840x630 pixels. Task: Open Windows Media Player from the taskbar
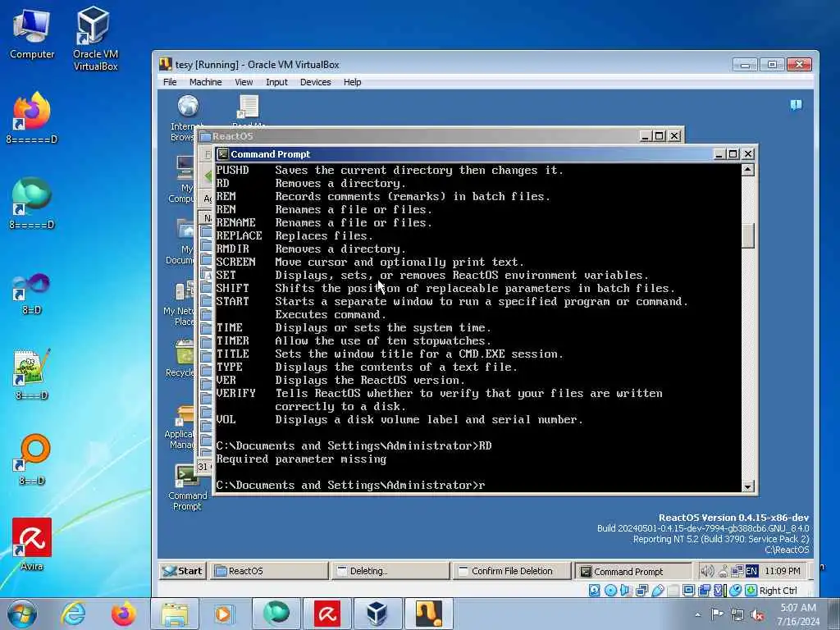(x=224, y=614)
